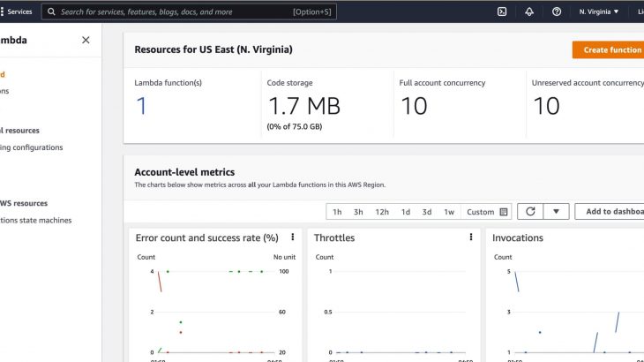Open the Services menu
The image size is (644, 362).
pos(19,11)
